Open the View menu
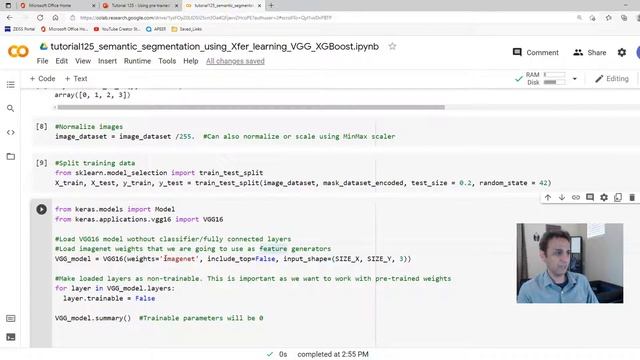Screen dimensions: 640x360 click(83, 61)
